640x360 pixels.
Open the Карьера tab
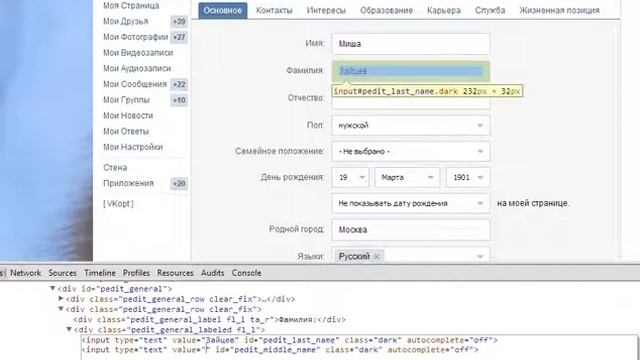[444, 11]
